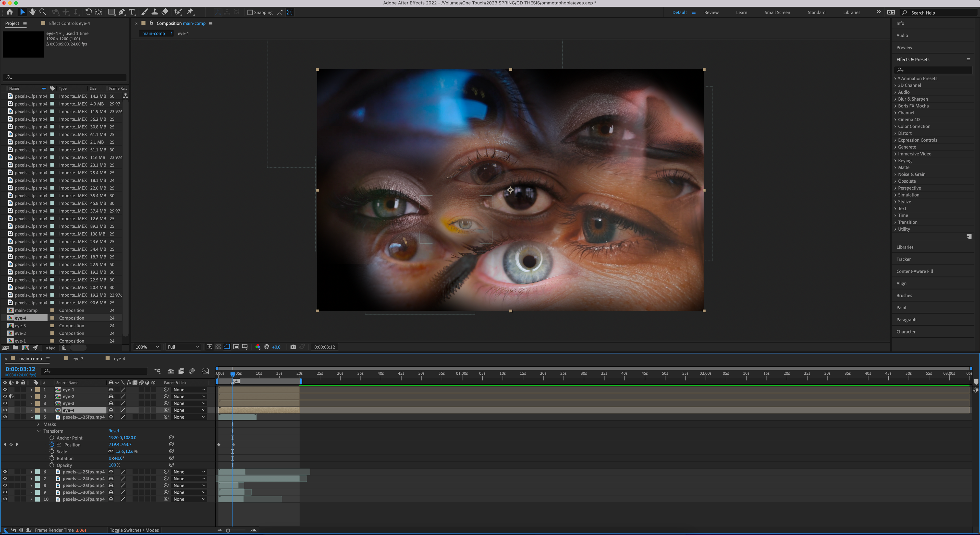
Task: Select the Pen tool
Action: point(121,12)
